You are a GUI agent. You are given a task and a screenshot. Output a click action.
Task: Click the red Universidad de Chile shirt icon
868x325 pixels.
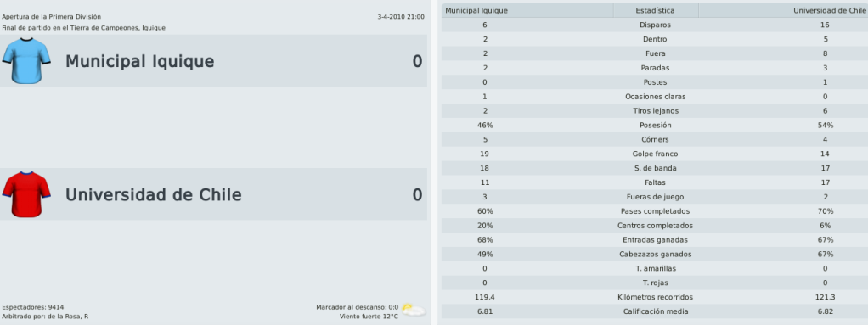(x=26, y=194)
